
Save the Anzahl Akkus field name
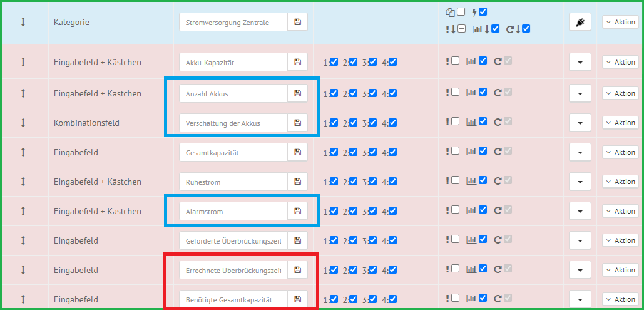click(x=297, y=93)
